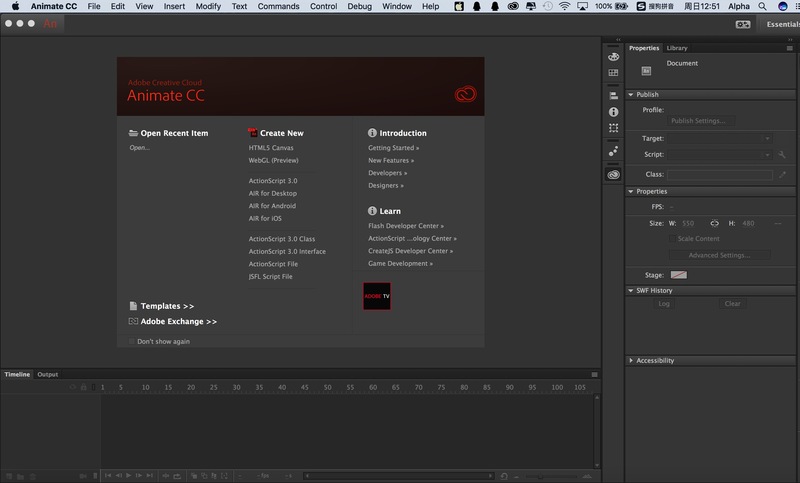Collapse the Properties panel group arrows
Image resolution: width=800 pixels, height=483 pixels.
[790, 39]
